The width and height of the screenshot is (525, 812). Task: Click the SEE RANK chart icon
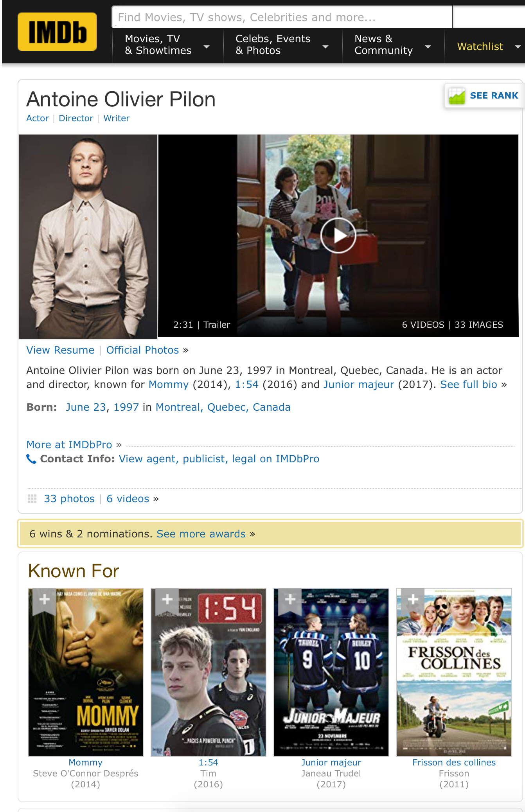pos(457,96)
